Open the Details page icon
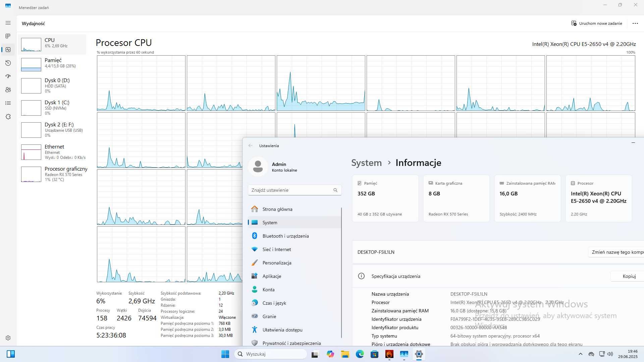This screenshot has height=362, width=644. pyautogui.click(x=8, y=103)
